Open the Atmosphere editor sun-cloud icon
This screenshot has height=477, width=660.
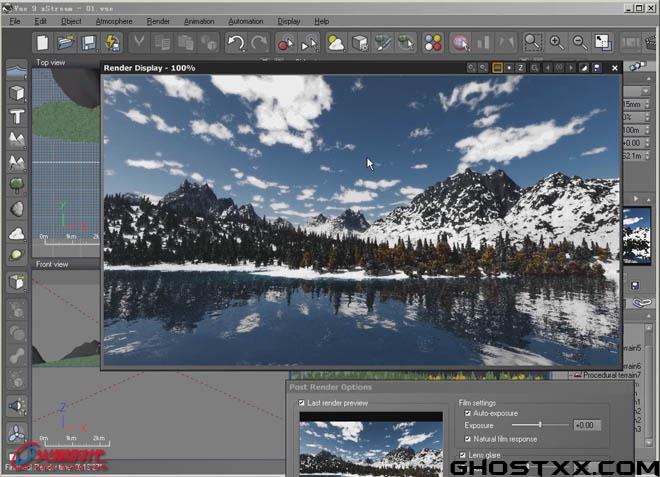(336, 43)
